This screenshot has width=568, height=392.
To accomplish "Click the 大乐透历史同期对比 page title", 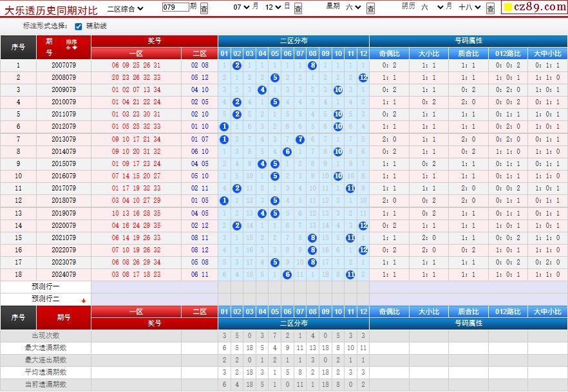I will pos(51,10).
